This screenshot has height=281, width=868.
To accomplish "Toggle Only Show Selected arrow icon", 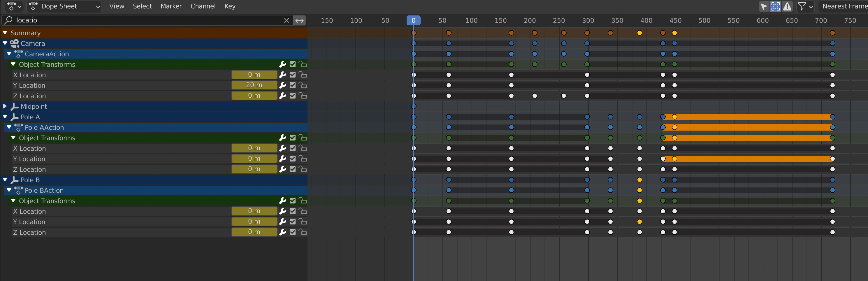I will 764,6.
